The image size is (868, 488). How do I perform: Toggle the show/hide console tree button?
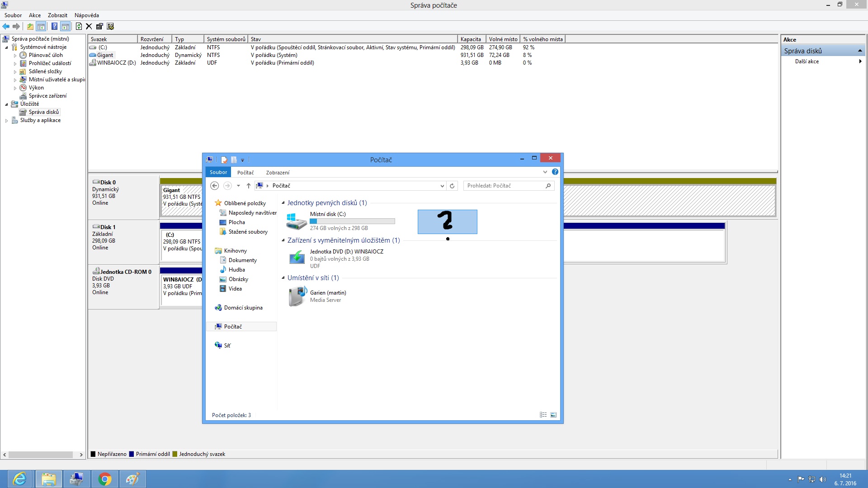[41, 26]
